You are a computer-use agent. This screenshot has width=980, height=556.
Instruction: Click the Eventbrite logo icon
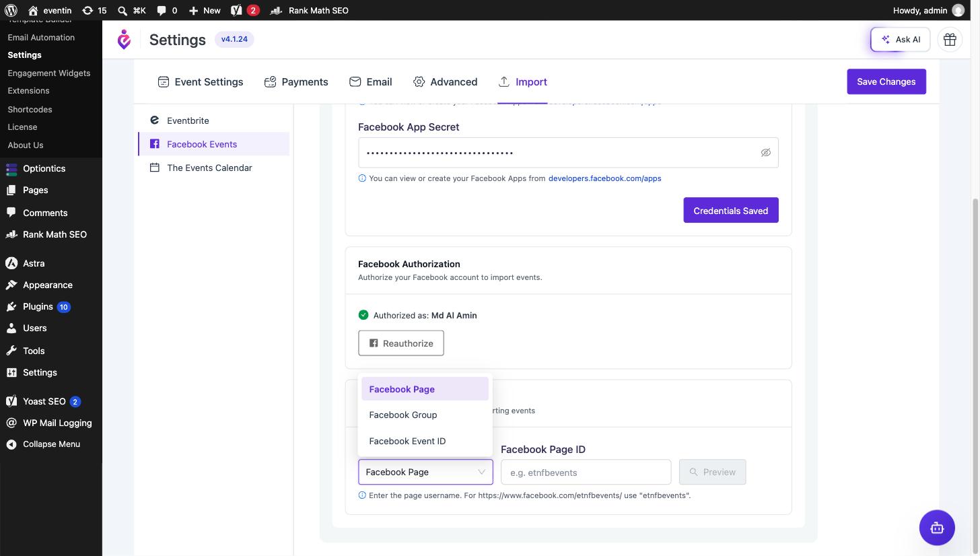[x=154, y=120]
